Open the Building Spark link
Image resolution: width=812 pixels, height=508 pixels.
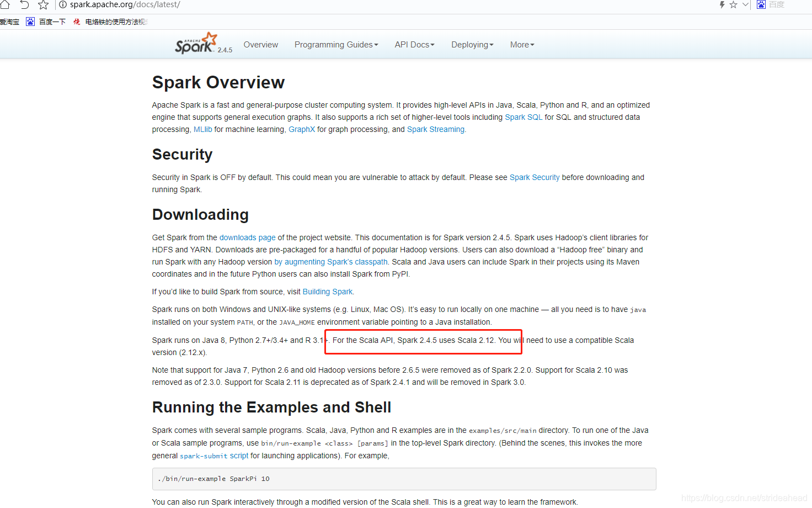tap(328, 292)
